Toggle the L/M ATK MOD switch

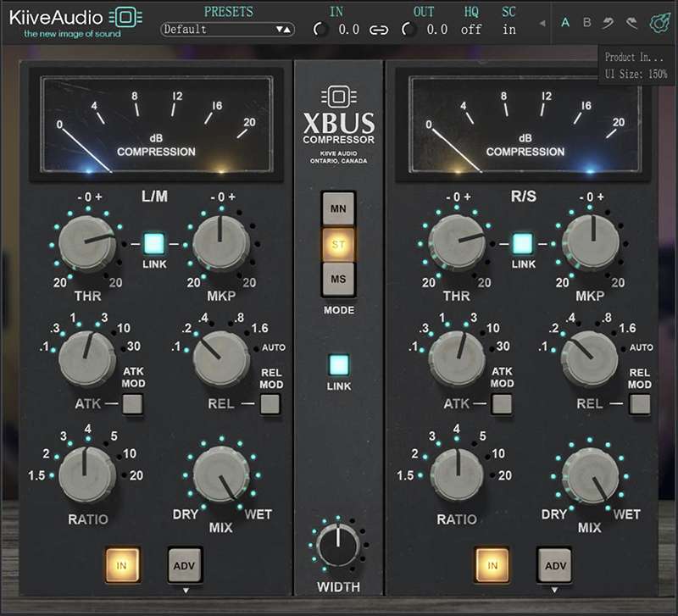[x=132, y=404]
